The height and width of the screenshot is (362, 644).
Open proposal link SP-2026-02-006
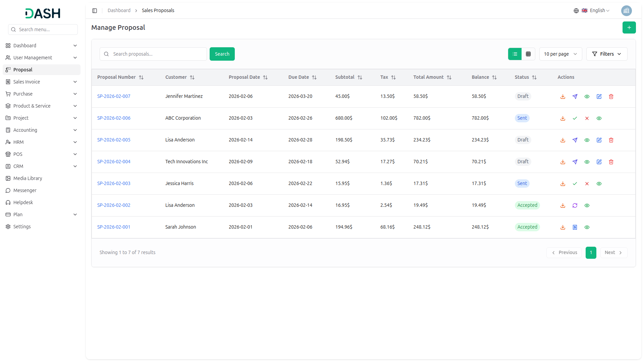pos(114,118)
